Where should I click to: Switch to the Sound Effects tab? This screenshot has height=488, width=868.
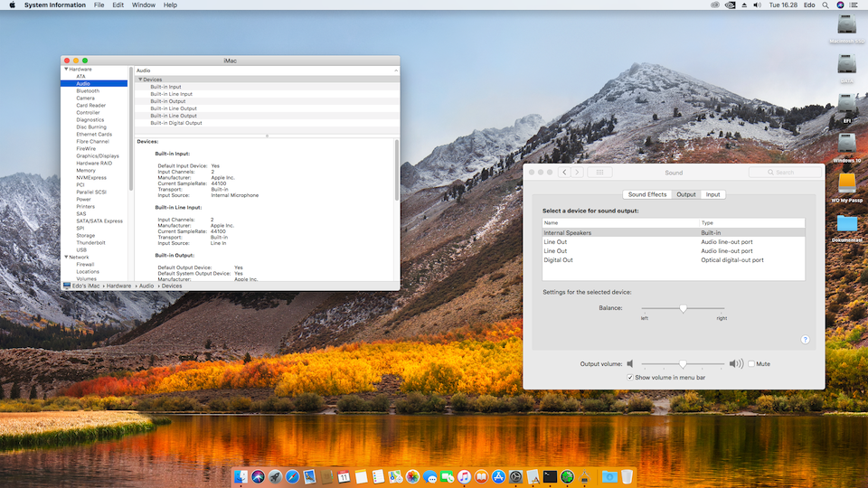[x=647, y=194]
